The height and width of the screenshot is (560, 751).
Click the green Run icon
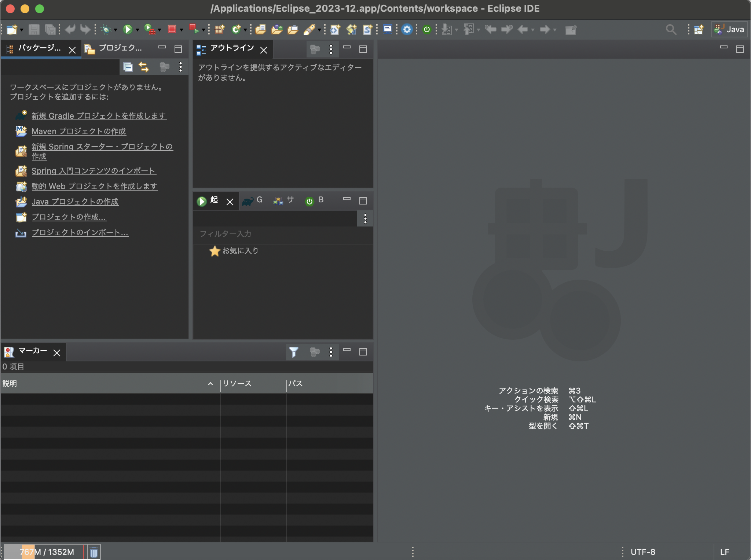click(x=128, y=29)
